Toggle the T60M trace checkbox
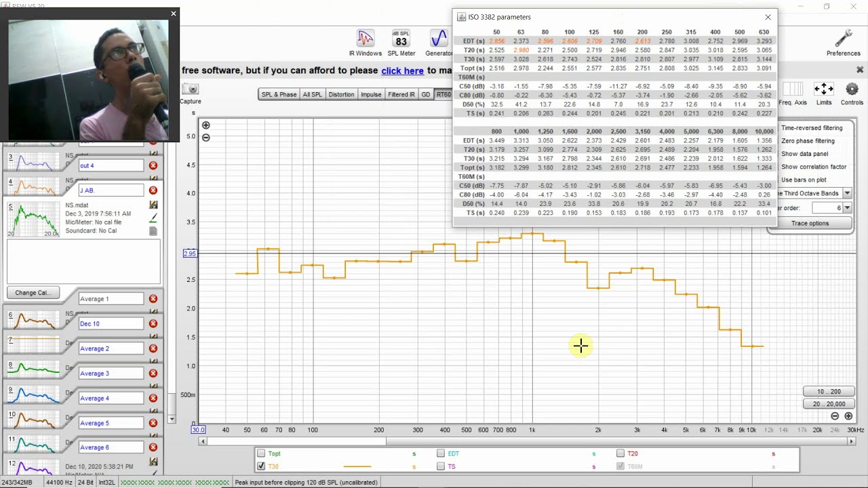The image size is (868, 488). point(620,466)
